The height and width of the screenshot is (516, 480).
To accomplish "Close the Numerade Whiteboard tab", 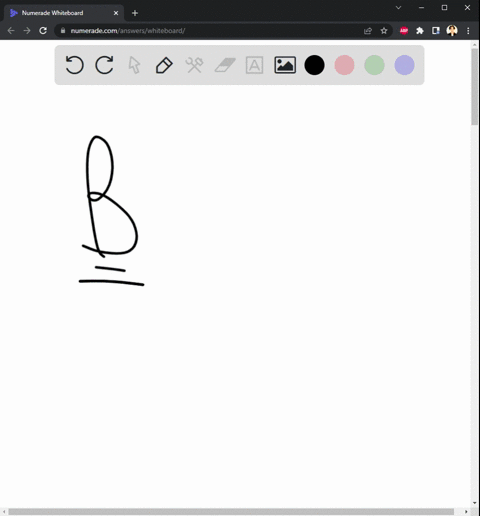I will [116, 13].
